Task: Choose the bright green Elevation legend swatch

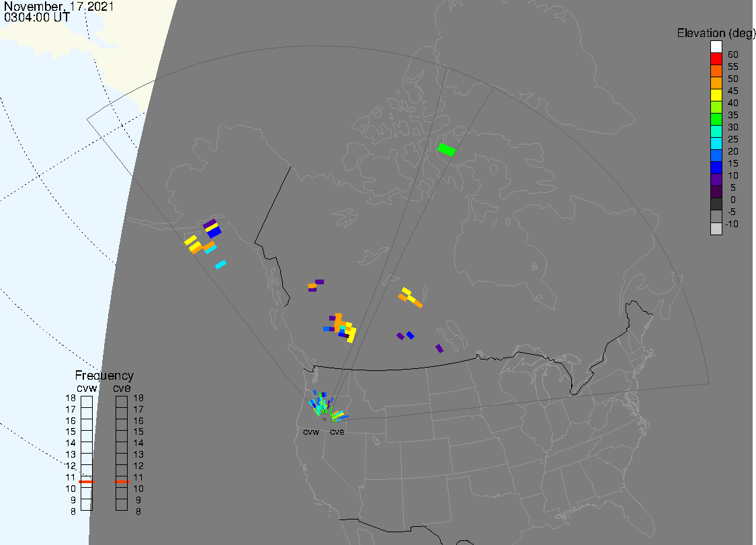Action: coord(716,120)
